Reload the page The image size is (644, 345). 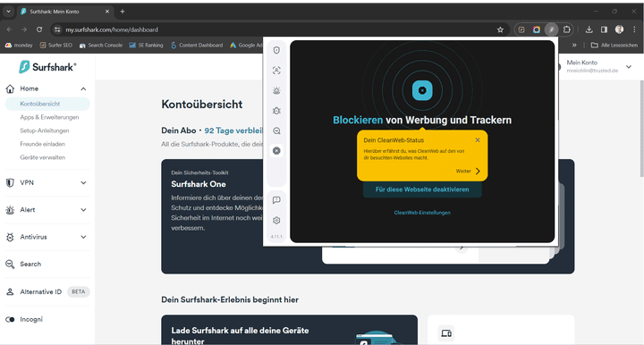pyautogui.click(x=39, y=29)
